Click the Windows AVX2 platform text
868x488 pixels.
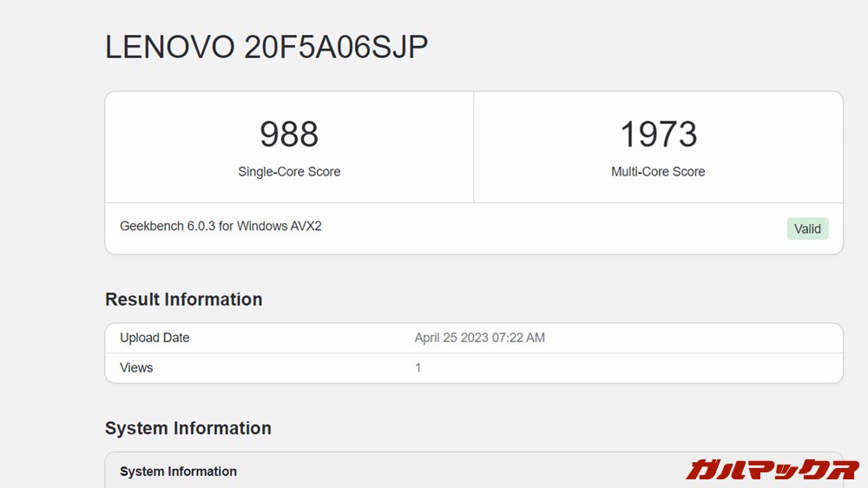279,227
